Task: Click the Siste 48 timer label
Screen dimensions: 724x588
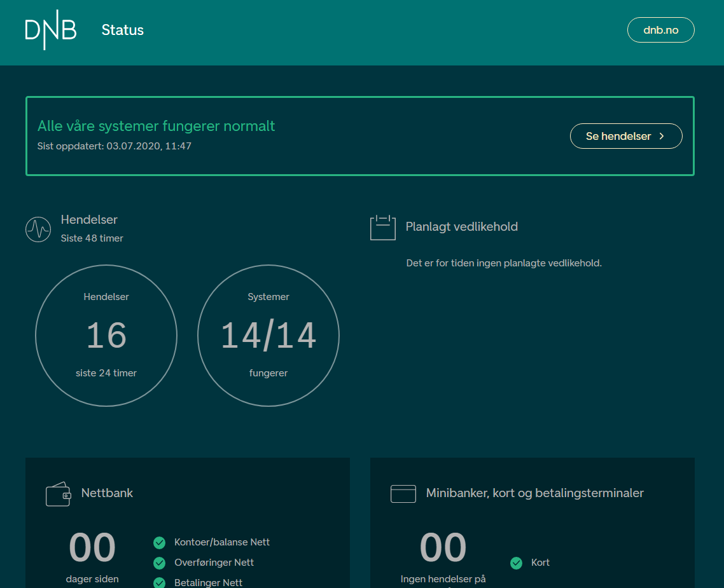Action: tap(92, 238)
